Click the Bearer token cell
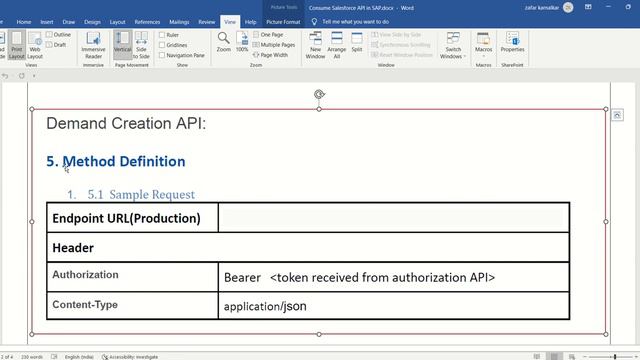 394,277
